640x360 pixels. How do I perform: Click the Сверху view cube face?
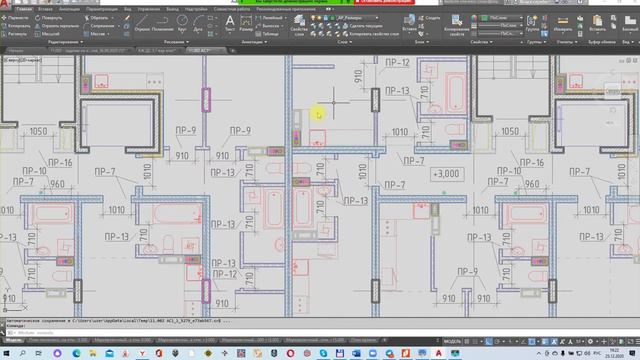point(612,91)
